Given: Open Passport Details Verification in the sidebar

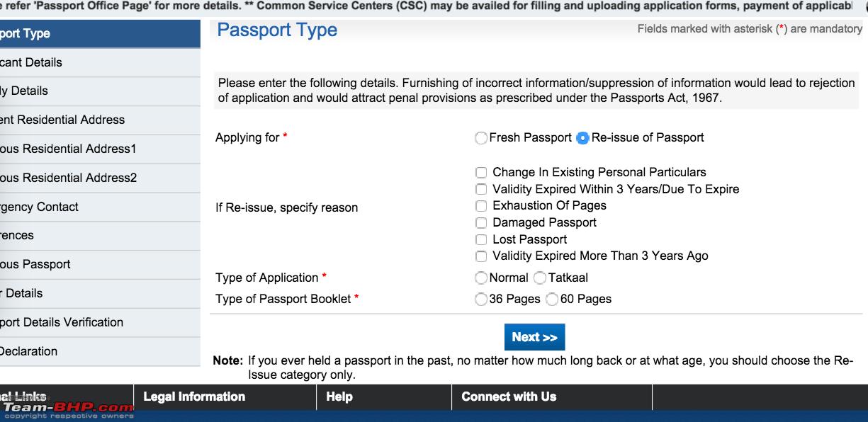Looking at the screenshot, I should 100,323.
